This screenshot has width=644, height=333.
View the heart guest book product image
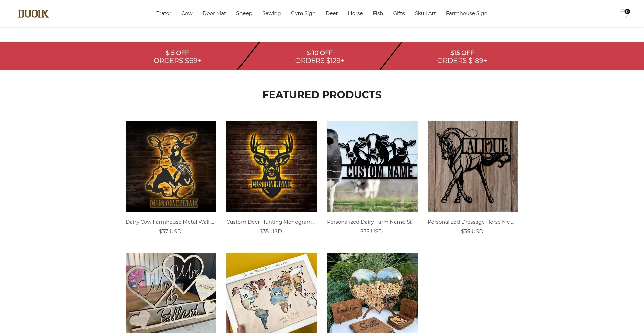pos(372,293)
